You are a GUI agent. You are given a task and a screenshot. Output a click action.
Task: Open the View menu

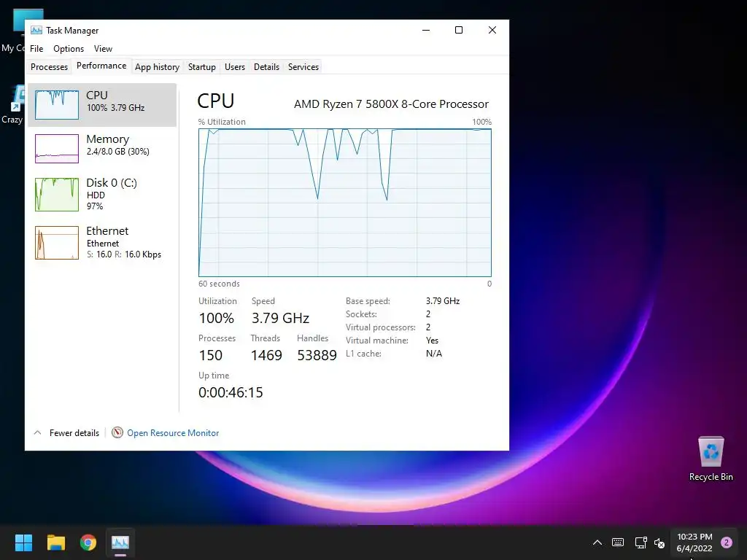click(103, 49)
